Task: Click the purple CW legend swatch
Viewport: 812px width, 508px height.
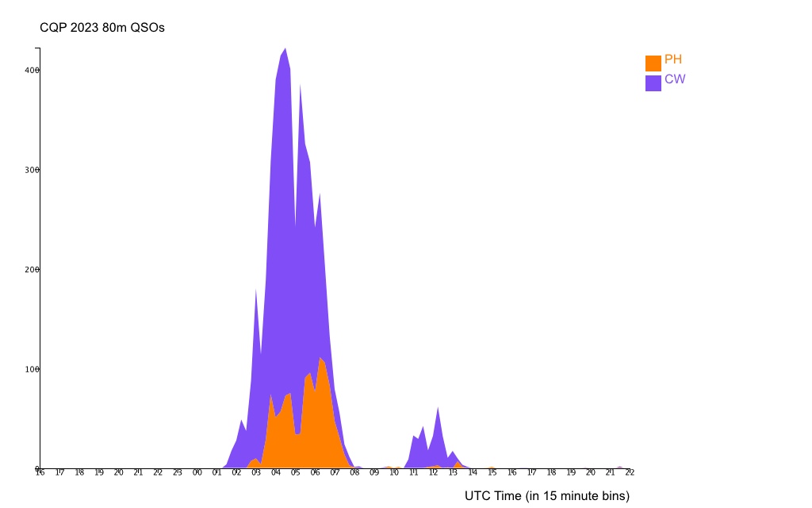Action: 653,83
